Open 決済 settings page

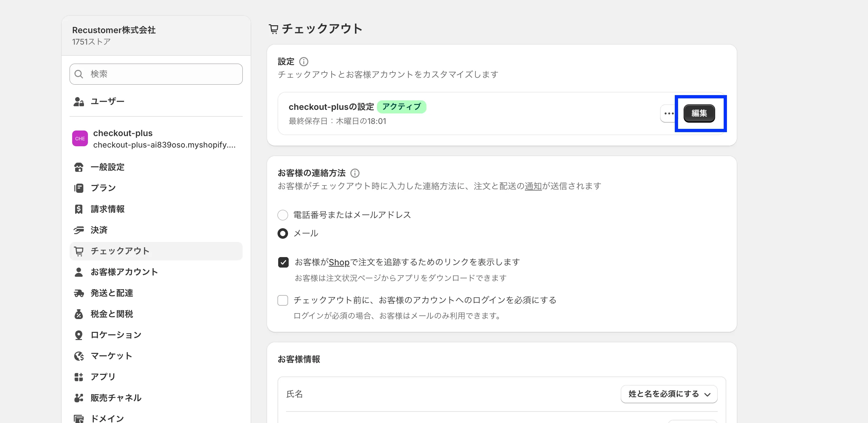point(156,230)
